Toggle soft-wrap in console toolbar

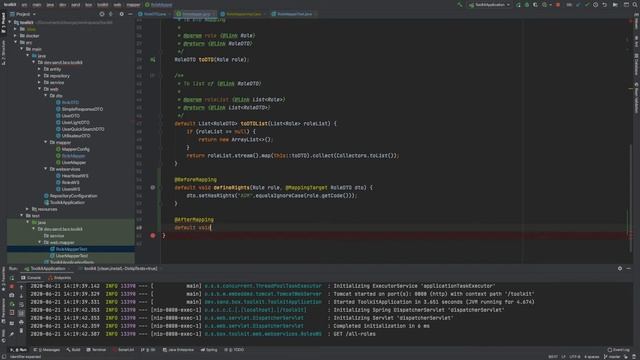(21, 304)
